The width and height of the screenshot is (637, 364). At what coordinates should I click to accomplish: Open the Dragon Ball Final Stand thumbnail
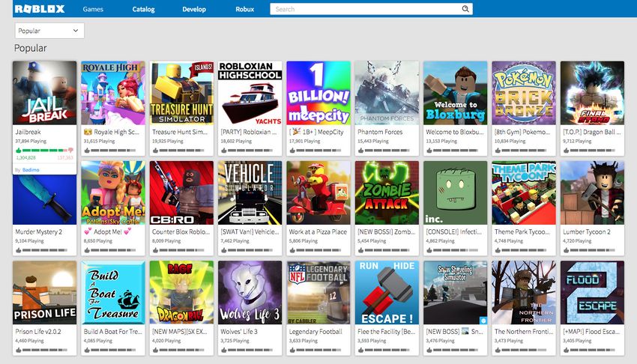pyautogui.click(x=592, y=93)
